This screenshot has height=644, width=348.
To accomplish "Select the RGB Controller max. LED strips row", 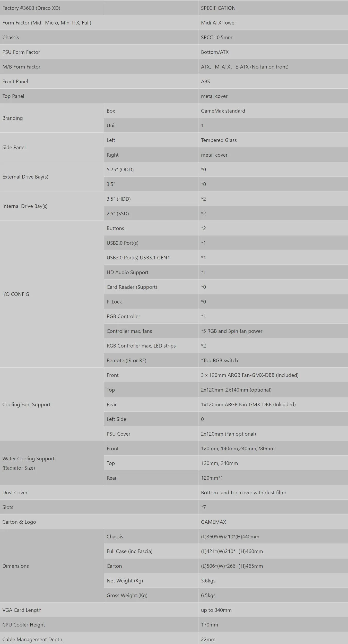I will click(226, 346).
